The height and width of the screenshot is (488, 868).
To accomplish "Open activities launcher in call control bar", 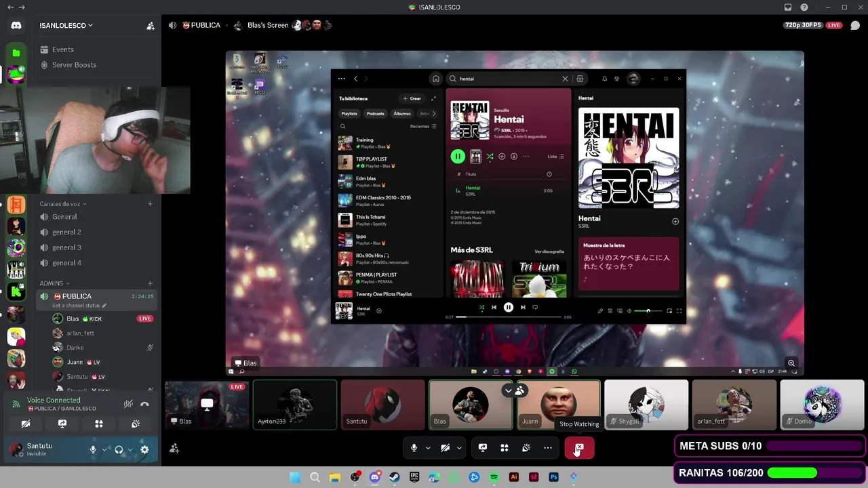I will click(x=505, y=448).
